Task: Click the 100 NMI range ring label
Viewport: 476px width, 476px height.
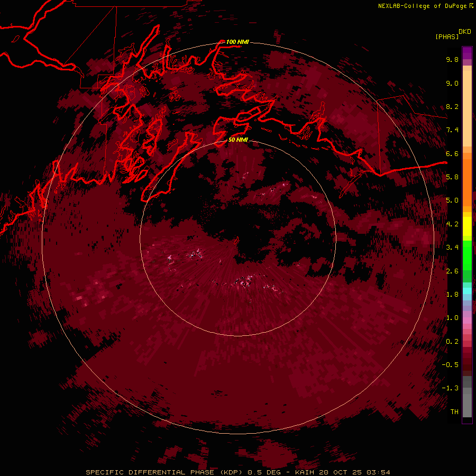Action: pyautogui.click(x=237, y=42)
